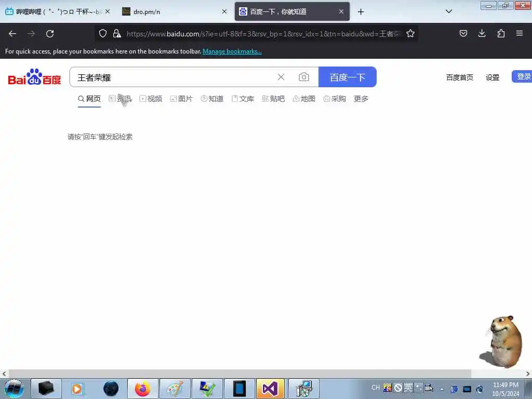The image size is (532, 399).
Task: Click the 百度一下 search button
Action: [348, 77]
